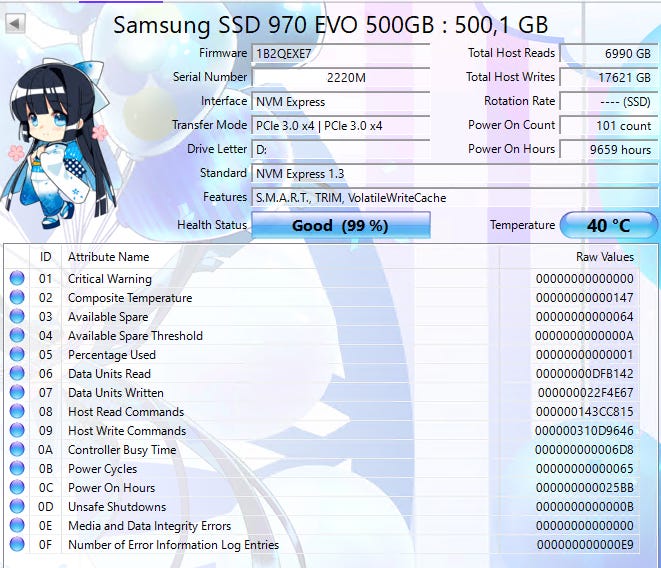The image size is (661, 568).
Task: Click the status orb for Host Read Commands
Action: pyautogui.click(x=17, y=411)
